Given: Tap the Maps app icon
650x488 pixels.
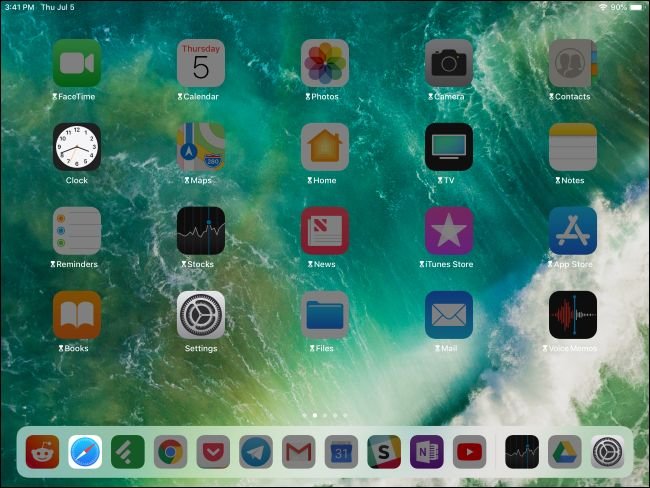Looking at the screenshot, I should [201, 148].
